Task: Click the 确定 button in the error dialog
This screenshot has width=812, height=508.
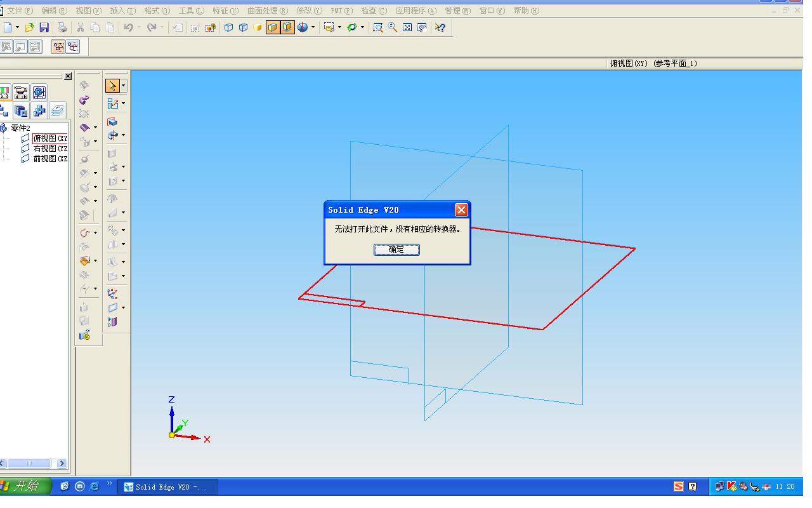Action: pos(396,250)
